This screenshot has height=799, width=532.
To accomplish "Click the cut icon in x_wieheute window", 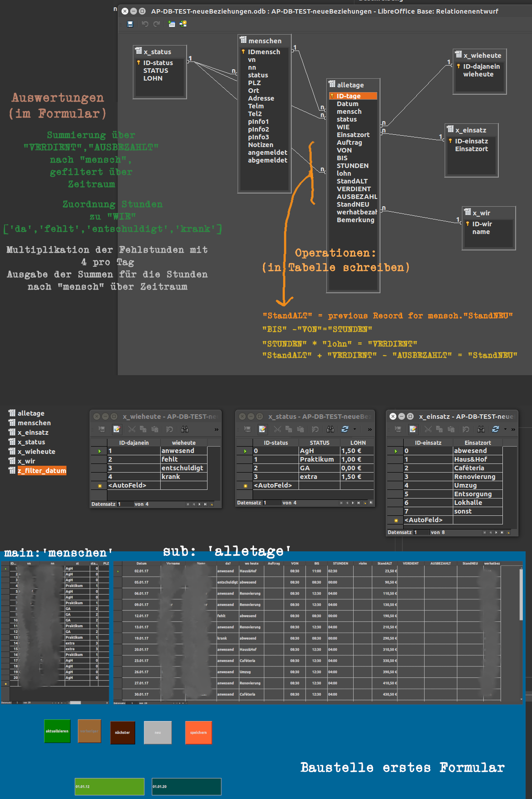I will click(x=132, y=429).
